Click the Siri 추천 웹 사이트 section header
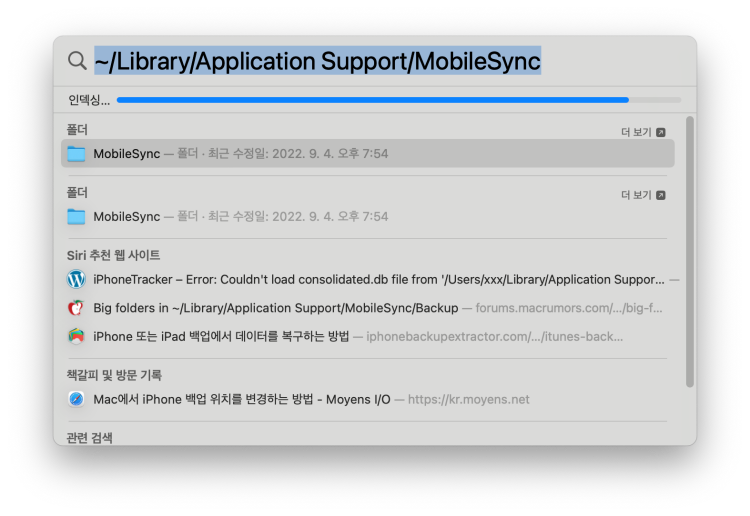This screenshot has width=750, height=516. click(113, 255)
